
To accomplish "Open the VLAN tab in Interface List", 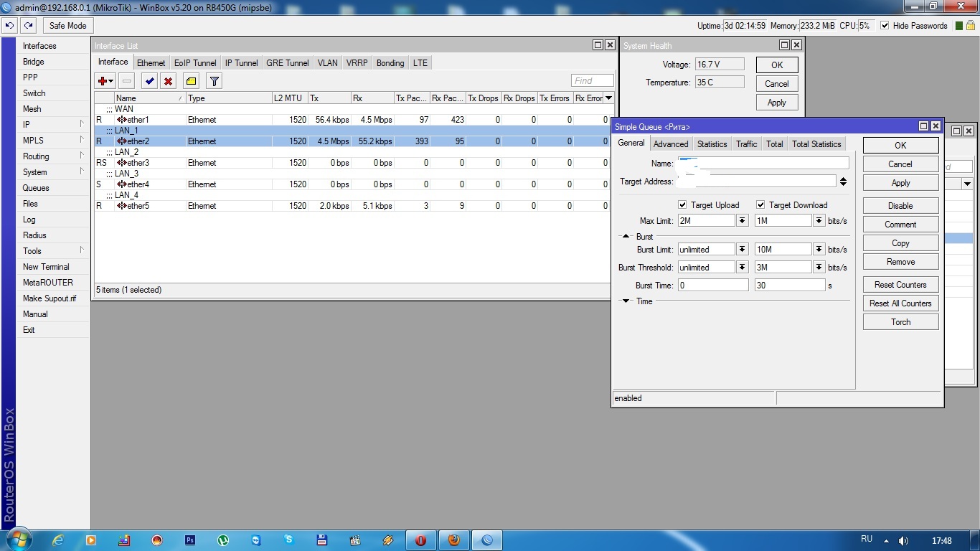I will [327, 63].
